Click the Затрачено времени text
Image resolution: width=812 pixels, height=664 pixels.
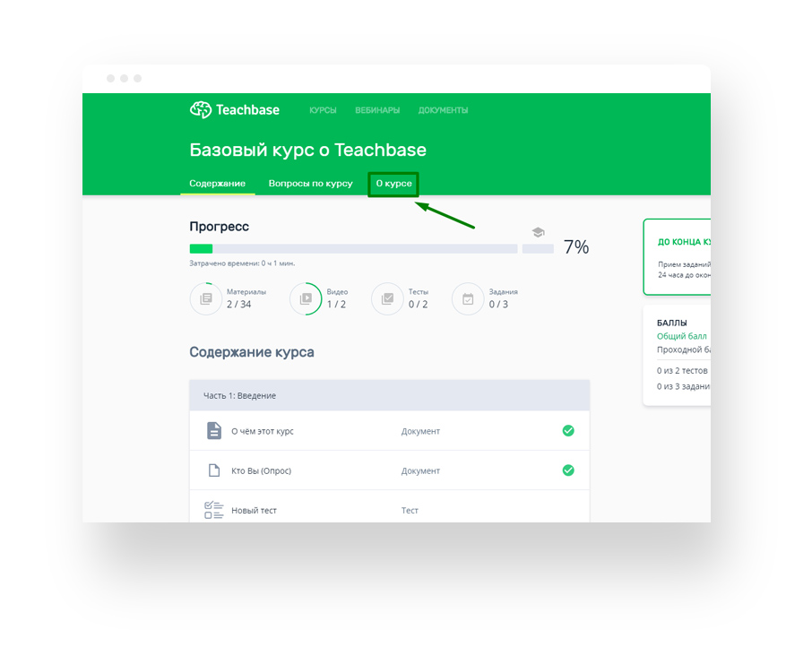(x=242, y=263)
